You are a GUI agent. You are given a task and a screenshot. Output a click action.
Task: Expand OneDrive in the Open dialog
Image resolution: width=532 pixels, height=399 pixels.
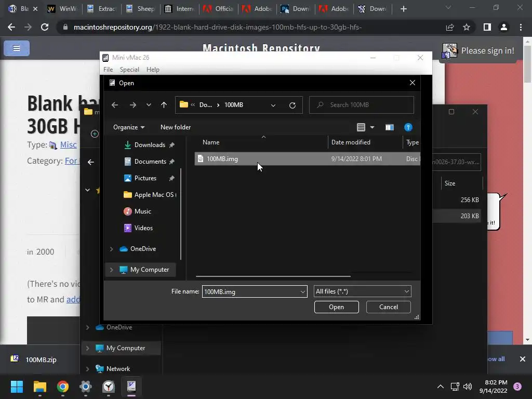coord(111,249)
